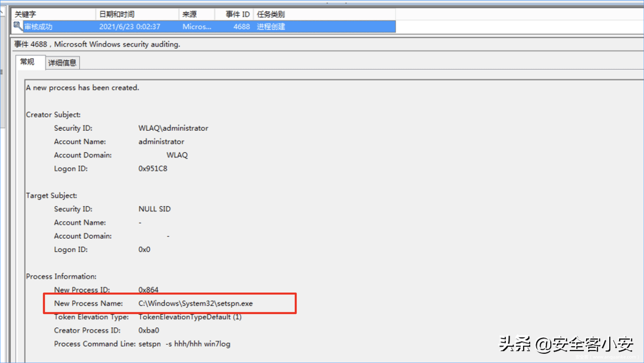
Task: Click the Logon ID value 0x0
Action: 144,249
